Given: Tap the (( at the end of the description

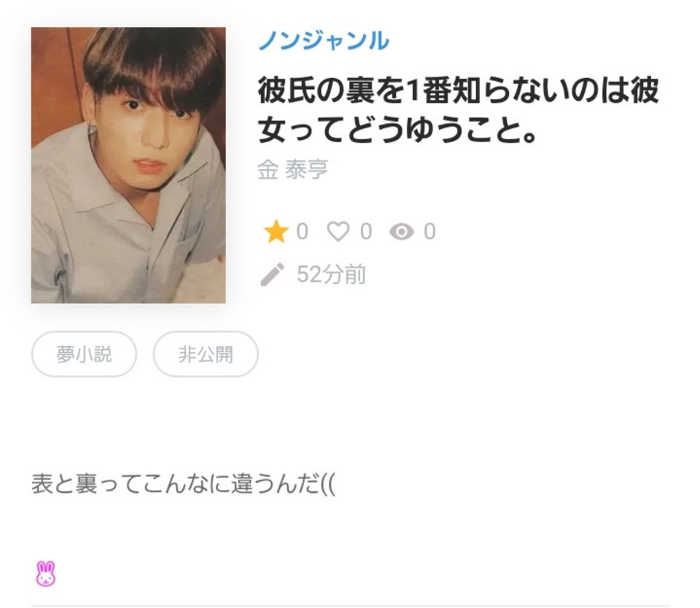Looking at the screenshot, I should tap(327, 484).
